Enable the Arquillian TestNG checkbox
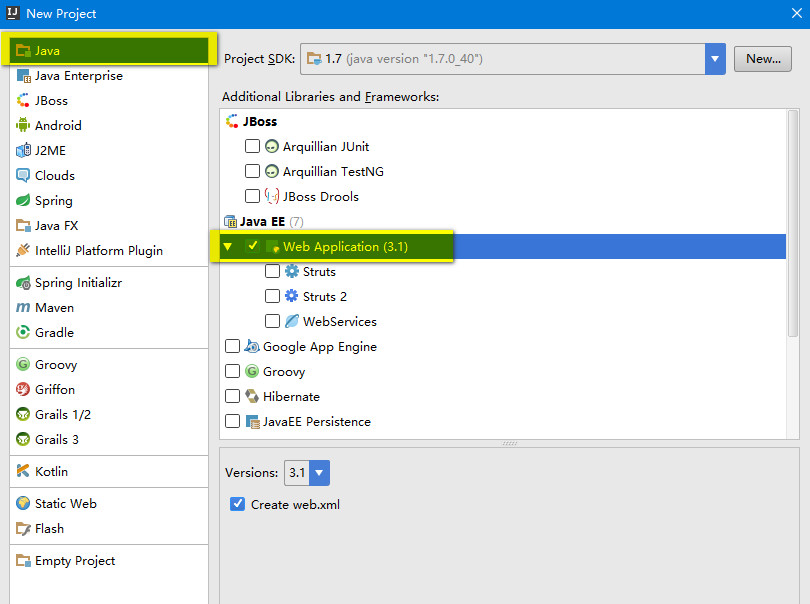 click(x=252, y=171)
